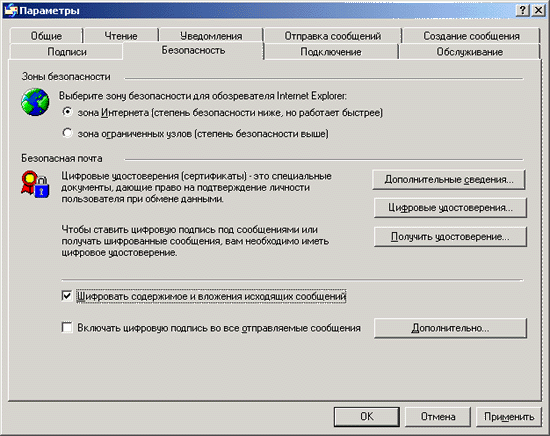Screen dimensions: 550x436
Task: Switch to the Общие tab
Action: pyautogui.click(x=46, y=36)
